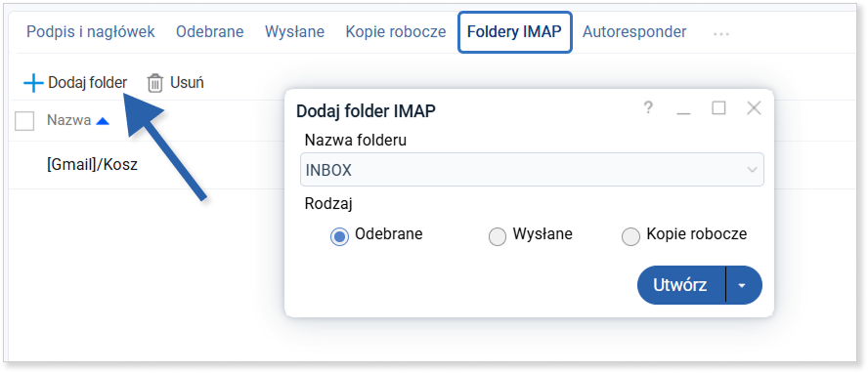The image size is (868, 373).
Task: Maximize the Dodaj folder IMAP dialog
Action: tap(718, 107)
